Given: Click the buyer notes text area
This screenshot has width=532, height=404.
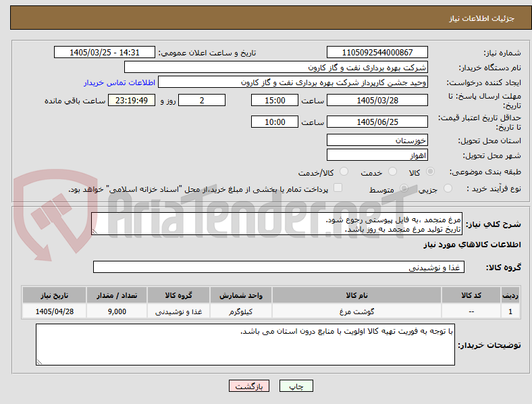Looking at the screenshot, I should coord(245,345).
